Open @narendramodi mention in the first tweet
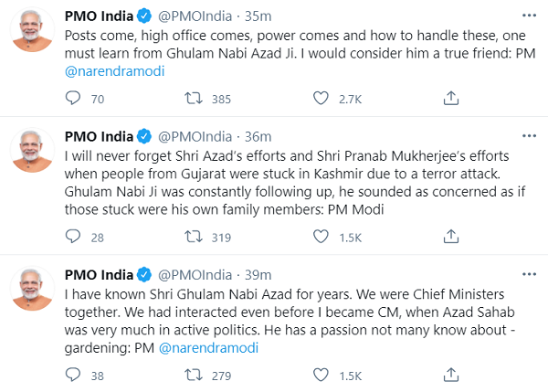The image size is (548, 392). pyautogui.click(x=114, y=71)
